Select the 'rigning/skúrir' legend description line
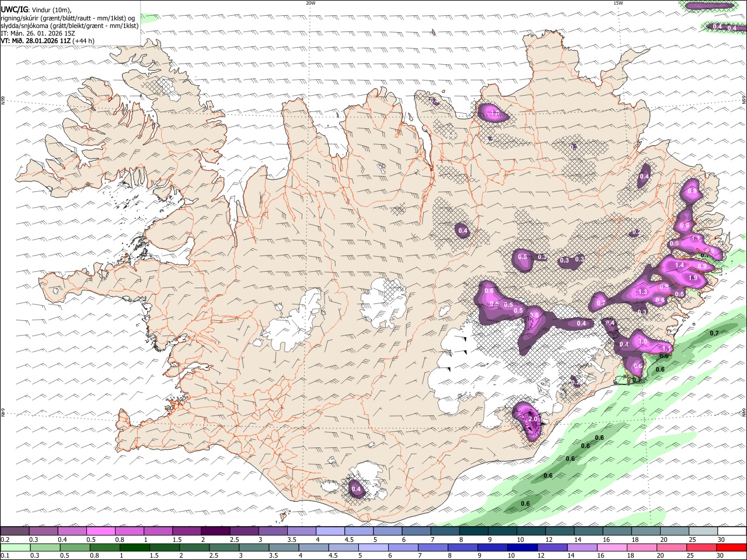747x560 pixels. 68,17
